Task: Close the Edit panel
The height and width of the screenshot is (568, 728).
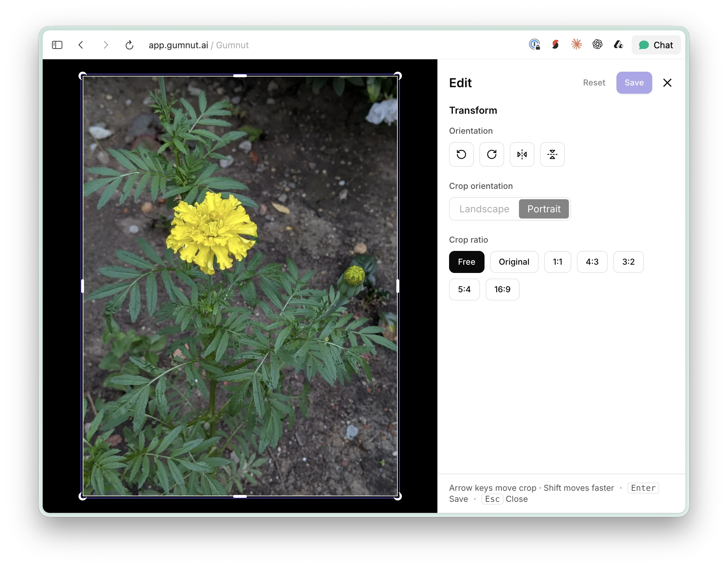Action: click(x=667, y=83)
